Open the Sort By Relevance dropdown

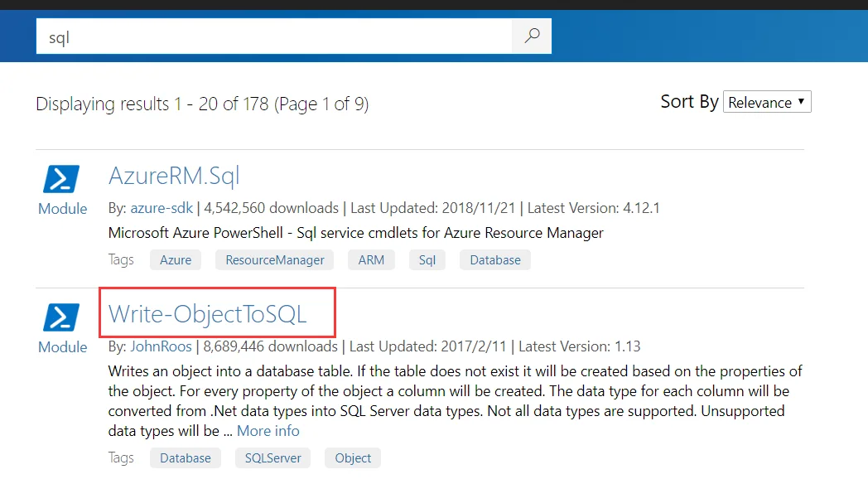pyautogui.click(x=767, y=102)
